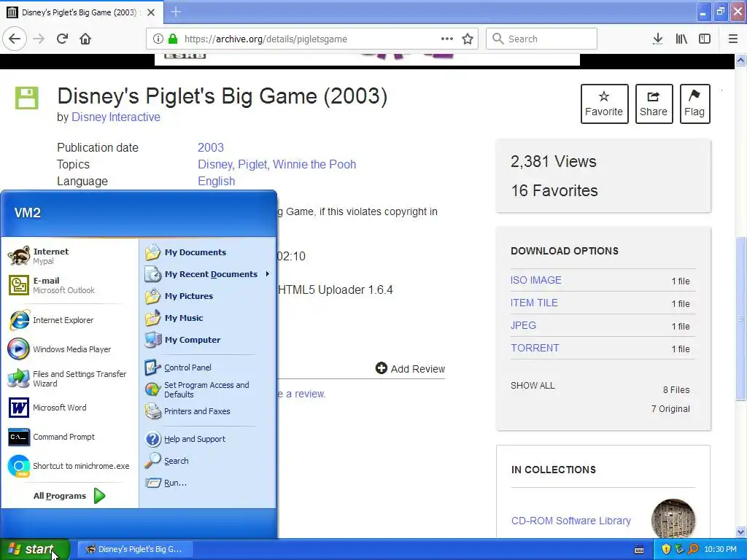Click the Start button
This screenshot has width=747, height=560.
[x=34, y=549]
